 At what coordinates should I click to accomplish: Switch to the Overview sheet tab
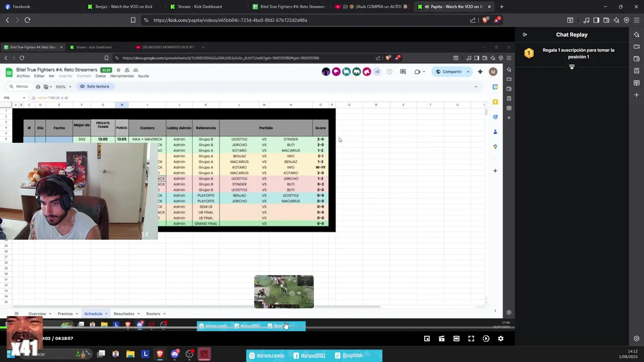point(37,314)
